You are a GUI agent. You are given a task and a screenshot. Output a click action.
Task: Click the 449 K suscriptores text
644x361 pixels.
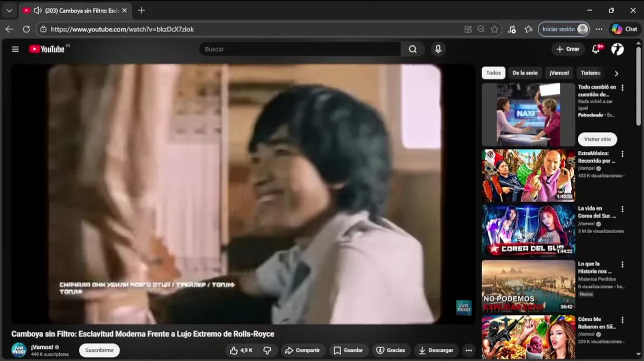pos(50,354)
